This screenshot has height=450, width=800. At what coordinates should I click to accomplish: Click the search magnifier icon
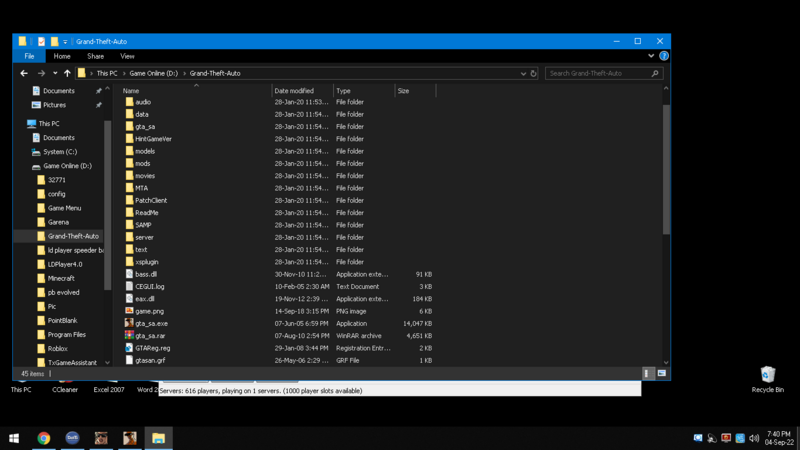pos(655,73)
